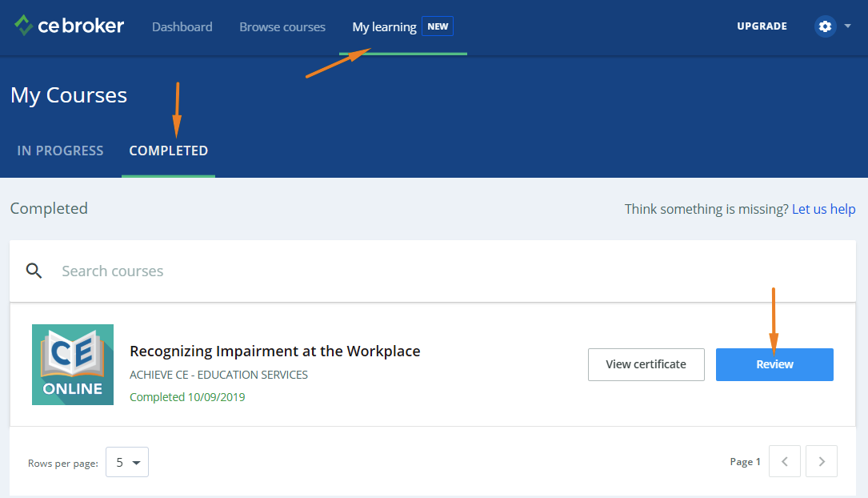Image resolution: width=868 pixels, height=498 pixels.
Task: Go to Browse courses
Action: point(282,26)
